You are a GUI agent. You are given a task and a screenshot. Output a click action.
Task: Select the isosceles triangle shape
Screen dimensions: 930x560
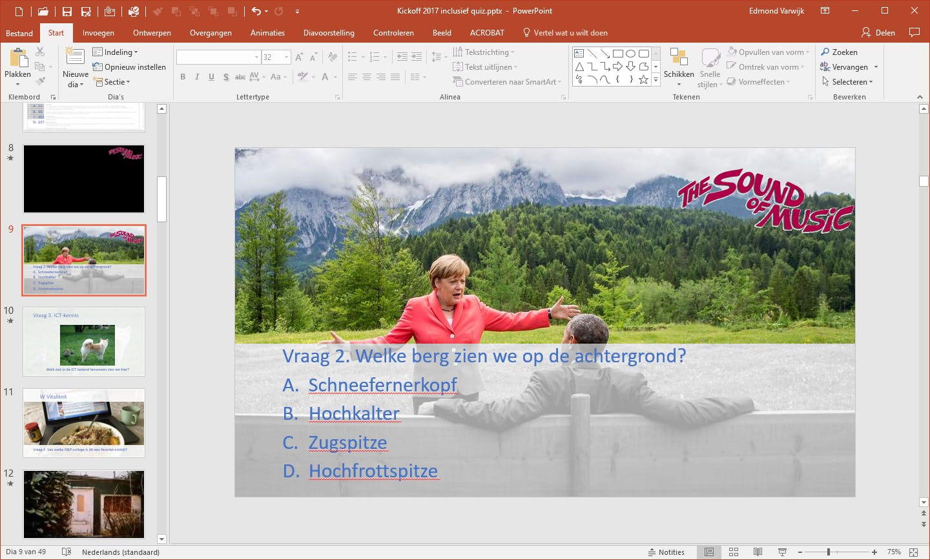pyautogui.click(x=579, y=67)
